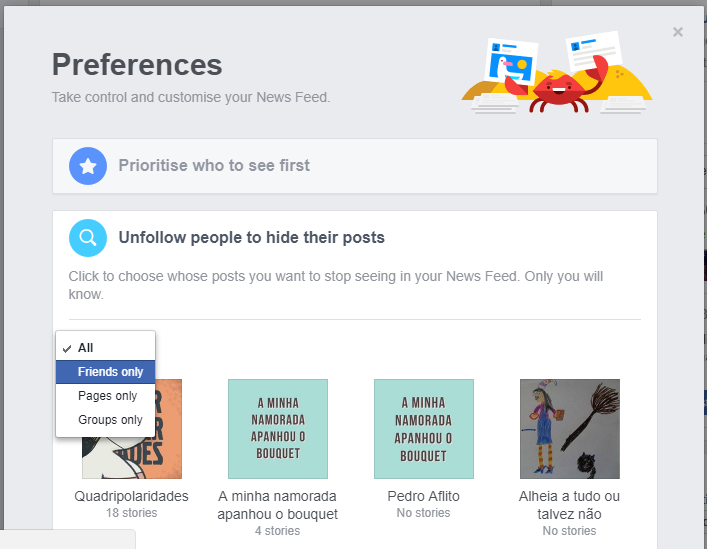Screen dimensions: 707x549
Task: Close the Preferences dialog
Action: pyautogui.click(x=678, y=32)
